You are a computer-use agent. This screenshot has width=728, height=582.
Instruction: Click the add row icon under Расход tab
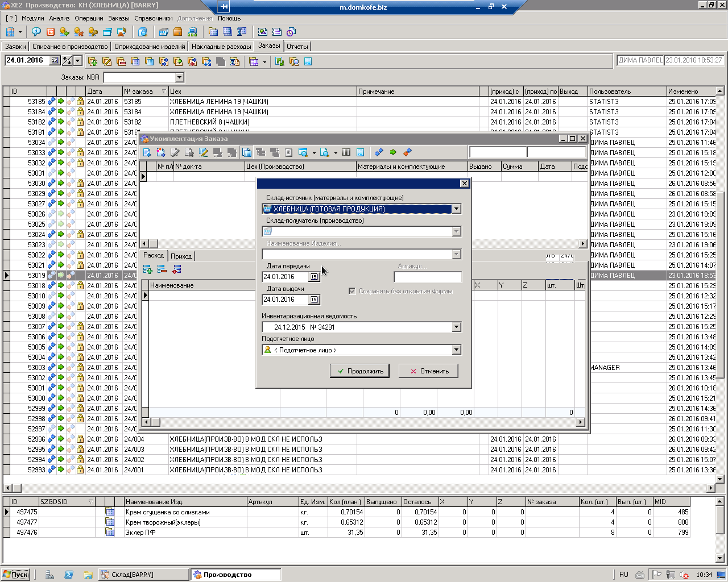(148, 269)
